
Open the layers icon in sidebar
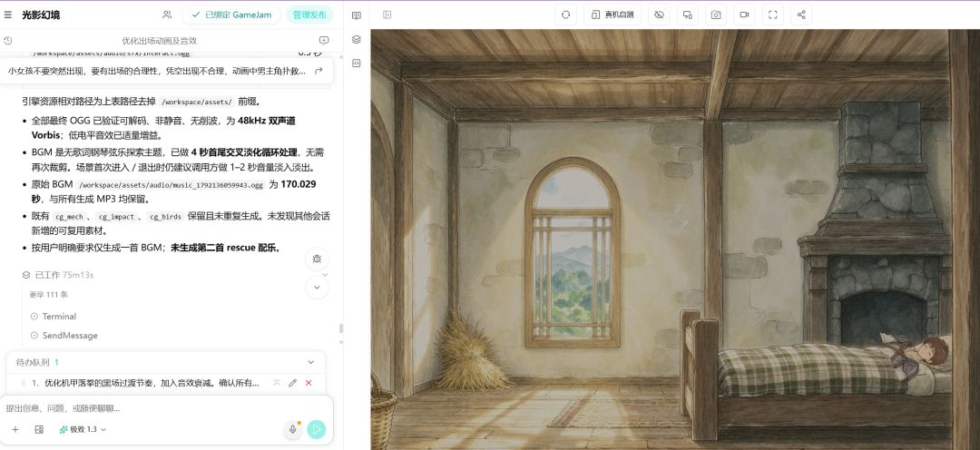(x=357, y=39)
